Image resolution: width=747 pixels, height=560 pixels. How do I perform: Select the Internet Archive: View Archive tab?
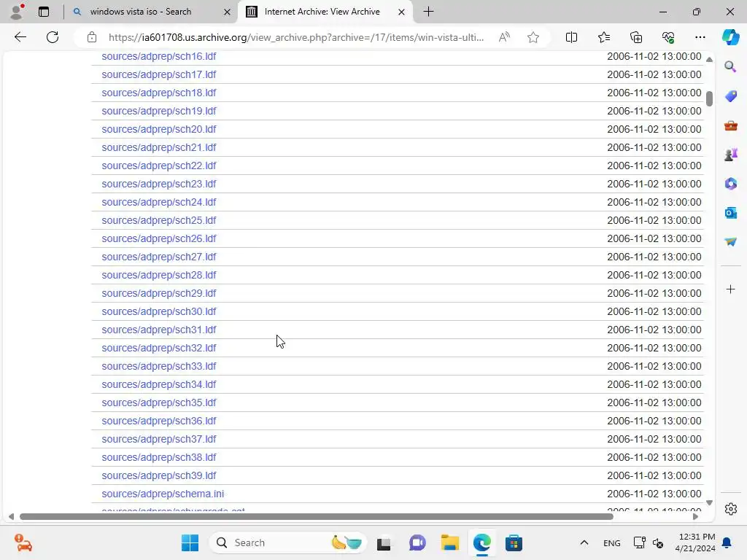[x=322, y=12]
